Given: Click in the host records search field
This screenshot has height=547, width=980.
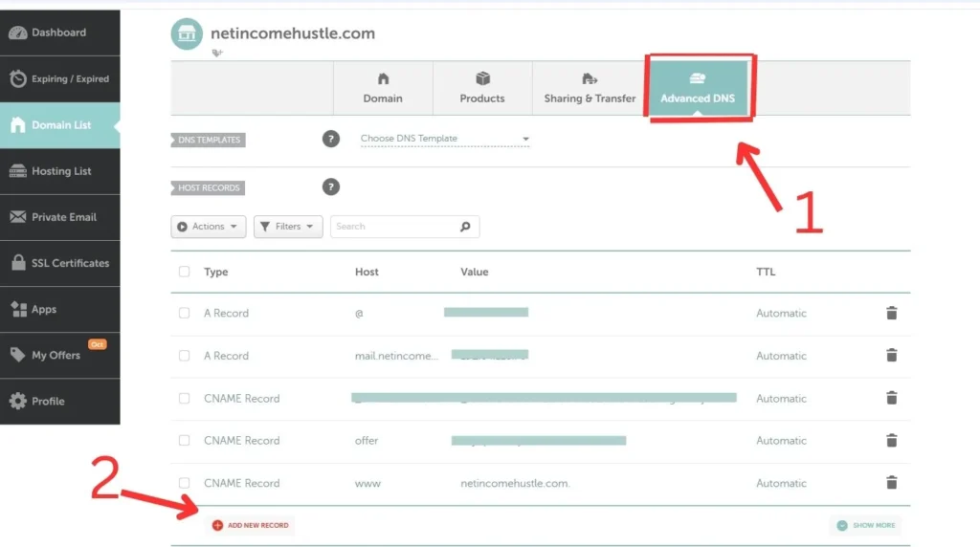Looking at the screenshot, I should click(392, 227).
